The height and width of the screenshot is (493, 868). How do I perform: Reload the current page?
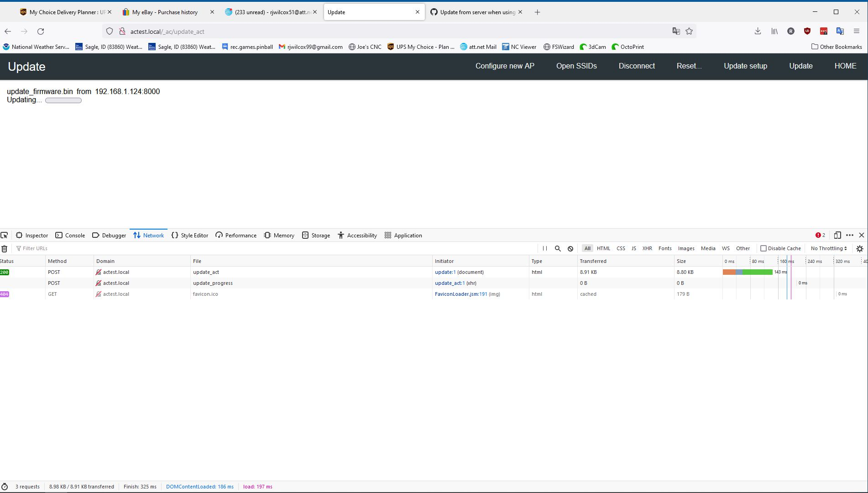click(x=41, y=31)
